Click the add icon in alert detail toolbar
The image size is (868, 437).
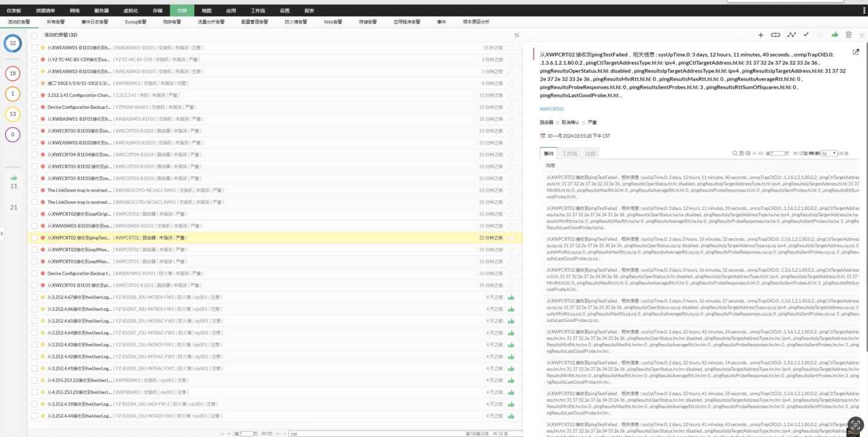tap(761, 36)
